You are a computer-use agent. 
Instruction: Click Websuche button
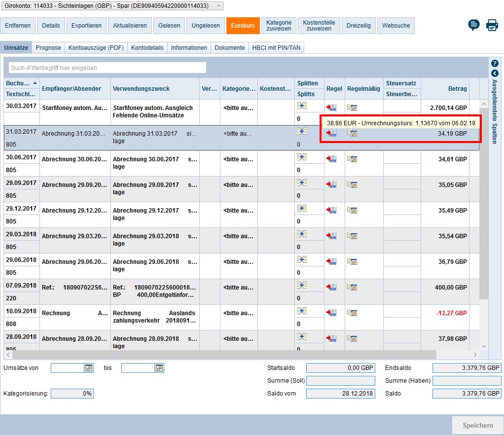396,26
